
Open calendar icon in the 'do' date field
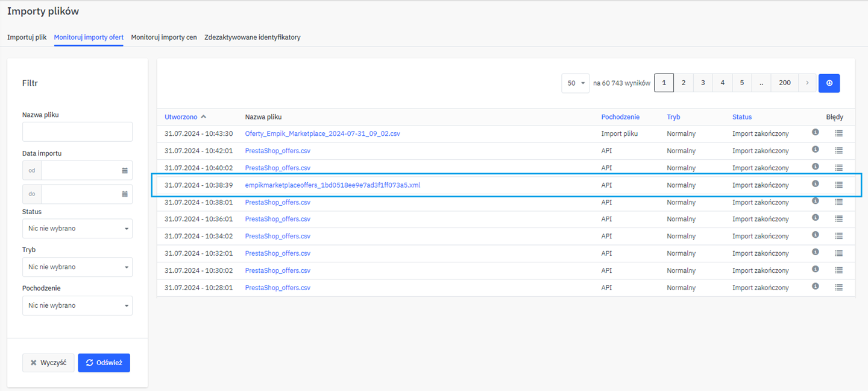pos(125,194)
